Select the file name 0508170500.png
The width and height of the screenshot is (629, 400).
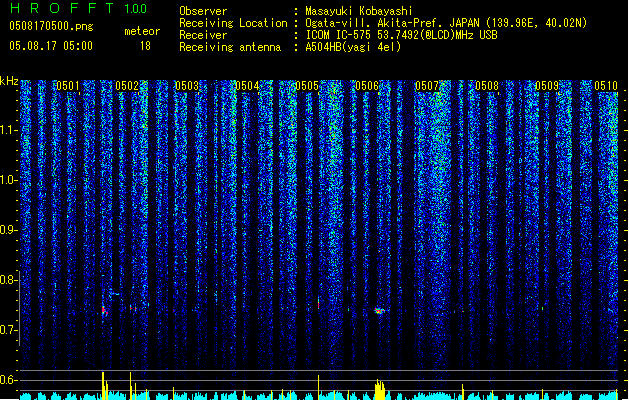click(x=51, y=26)
